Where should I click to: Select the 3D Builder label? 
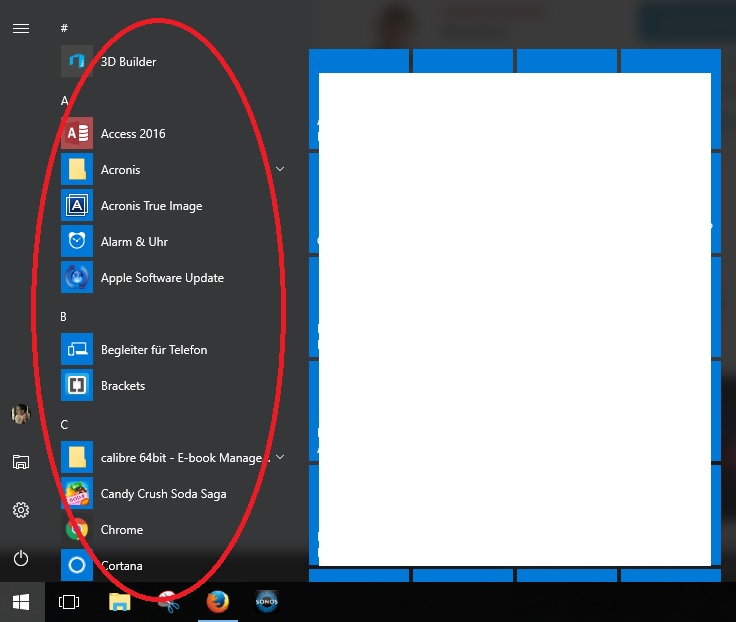[129, 61]
